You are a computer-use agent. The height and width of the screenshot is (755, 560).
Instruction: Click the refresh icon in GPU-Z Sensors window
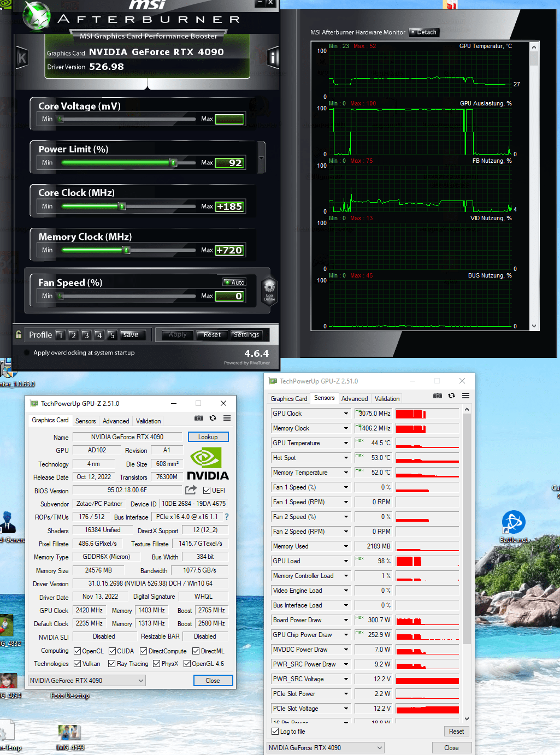[451, 396]
